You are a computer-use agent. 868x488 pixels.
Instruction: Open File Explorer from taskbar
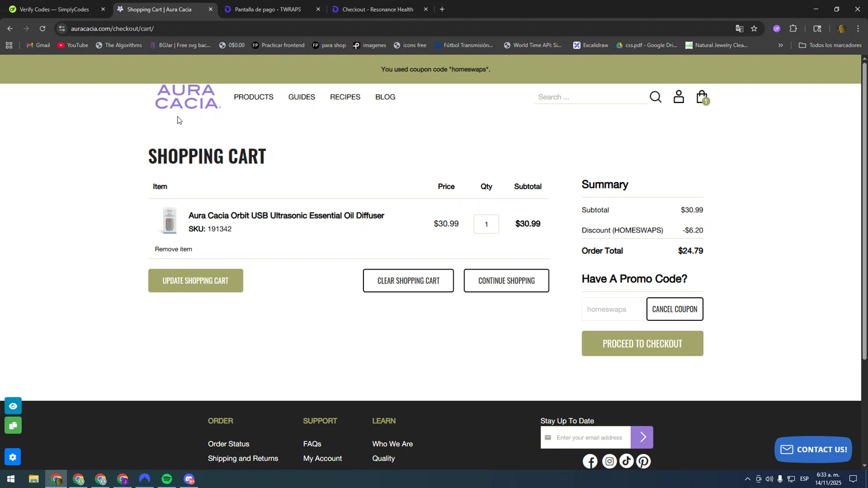coord(34,479)
